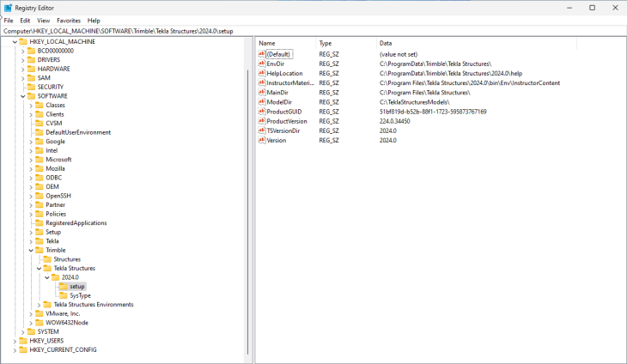Collapse the HKEY_LOCAL_MACHINE tree node
Screen dimensions: 627x364
15,41
